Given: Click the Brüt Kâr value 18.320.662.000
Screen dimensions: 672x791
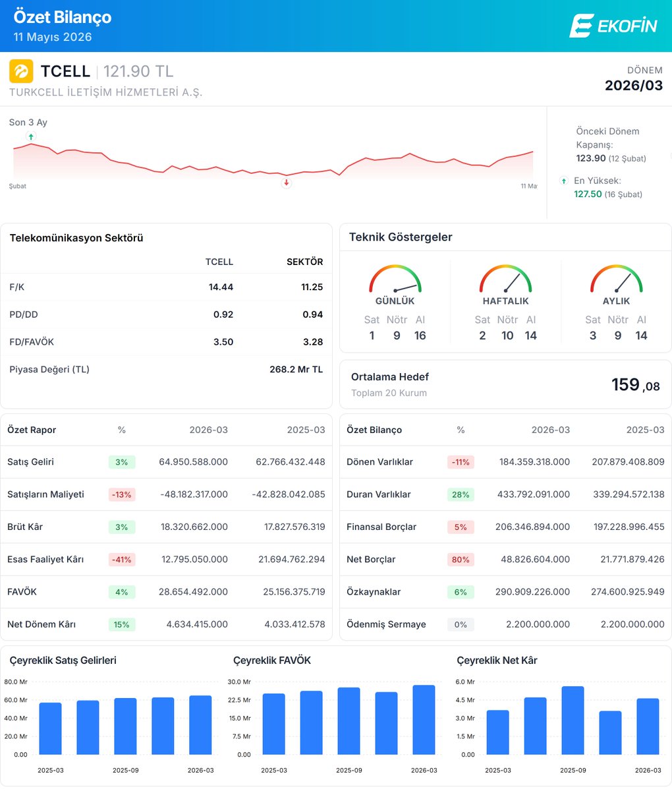Looking at the screenshot, I should [194, 527].
